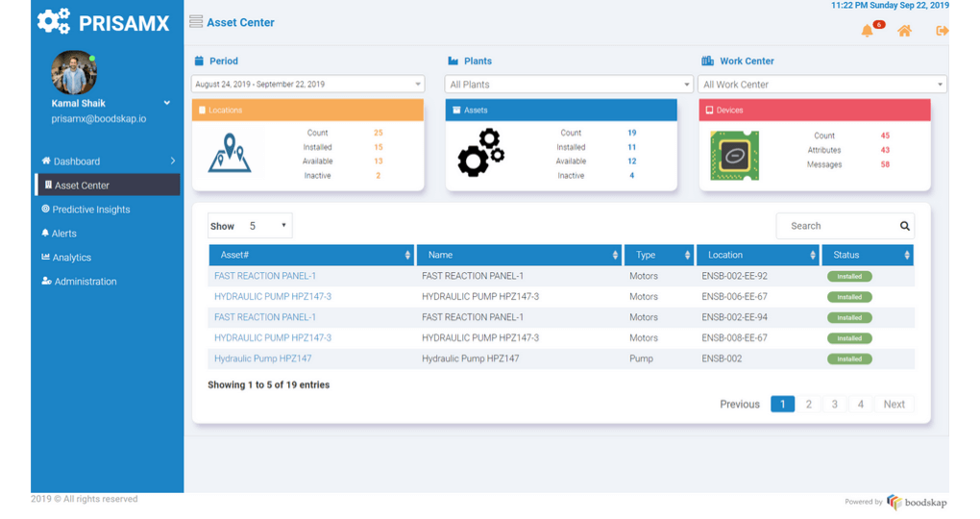Sort table by Type column

[659, 255]
